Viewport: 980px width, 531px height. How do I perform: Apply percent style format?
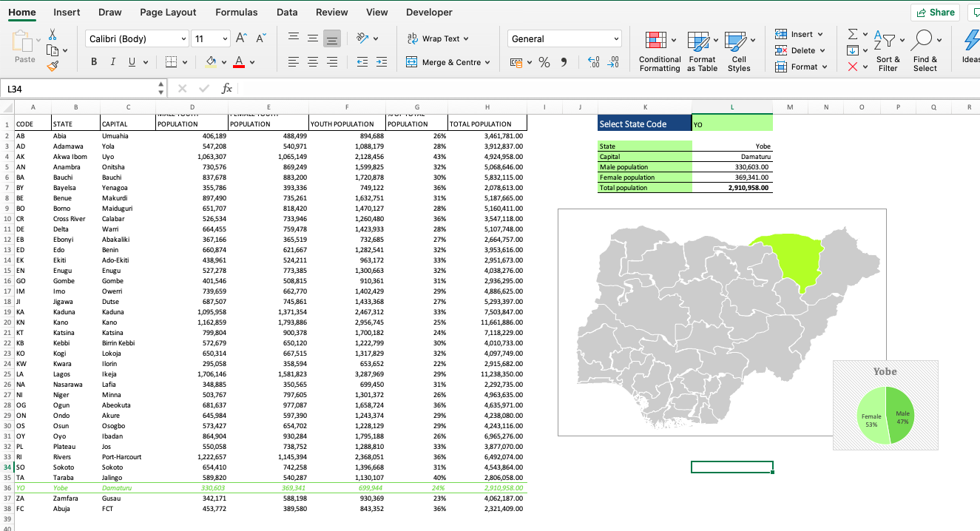544,62
